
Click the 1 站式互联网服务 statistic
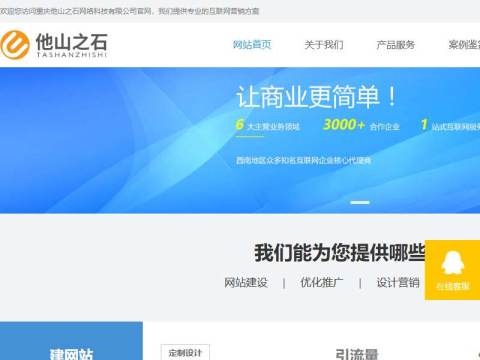coord(450,125)
